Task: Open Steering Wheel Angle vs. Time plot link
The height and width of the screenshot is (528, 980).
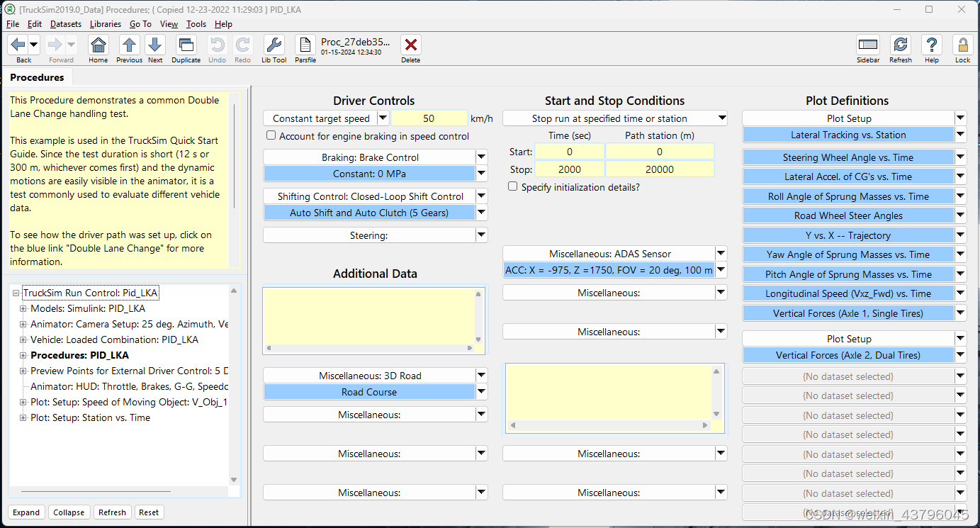Action: click(x=848, y=157)
